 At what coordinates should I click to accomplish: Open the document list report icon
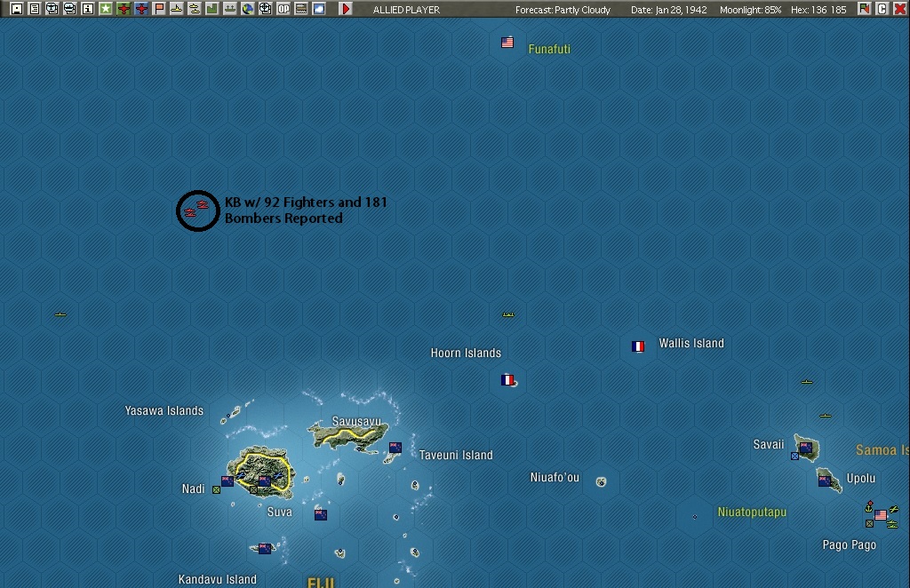[x=35, y=9]
